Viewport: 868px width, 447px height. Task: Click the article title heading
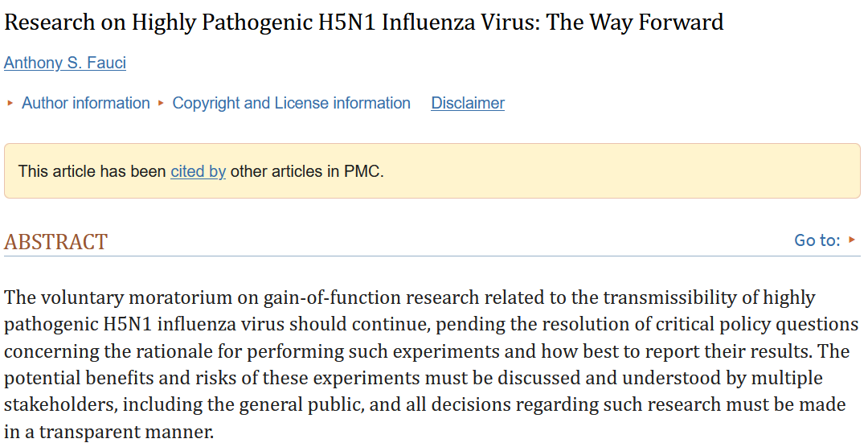point(364,23)
